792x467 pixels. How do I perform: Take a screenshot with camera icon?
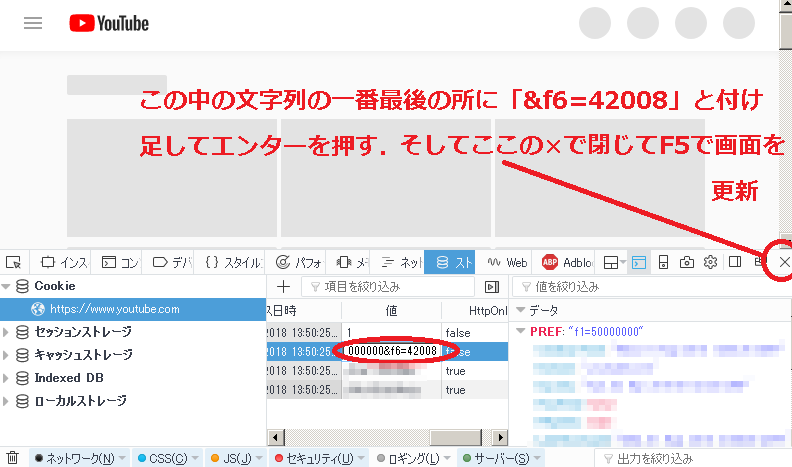click(x=686, y=263)
